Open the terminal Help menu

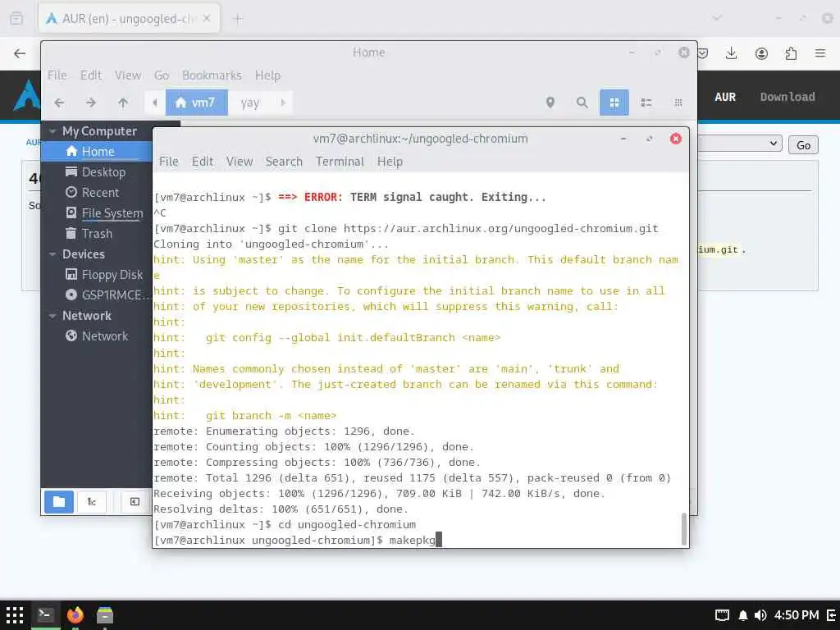390,162
